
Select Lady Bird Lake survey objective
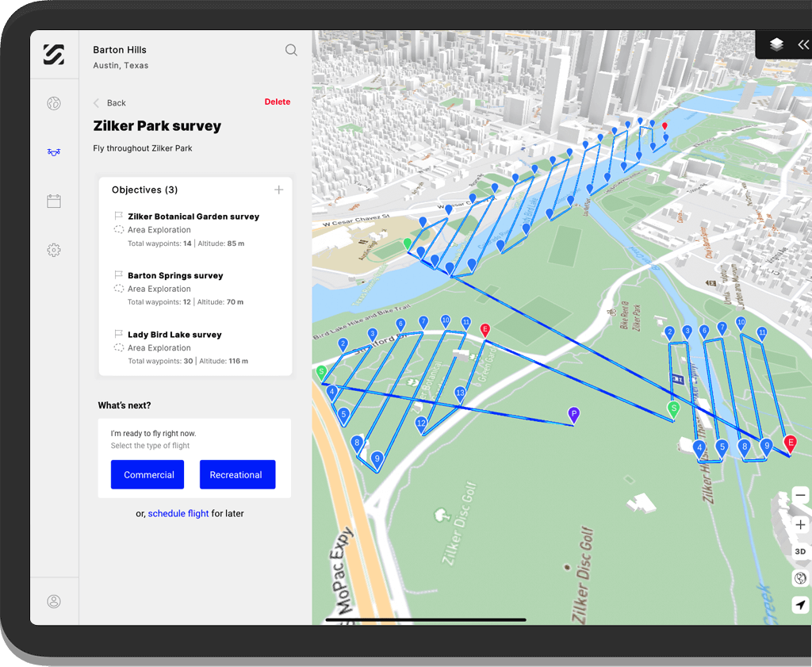tap(174, 335)
